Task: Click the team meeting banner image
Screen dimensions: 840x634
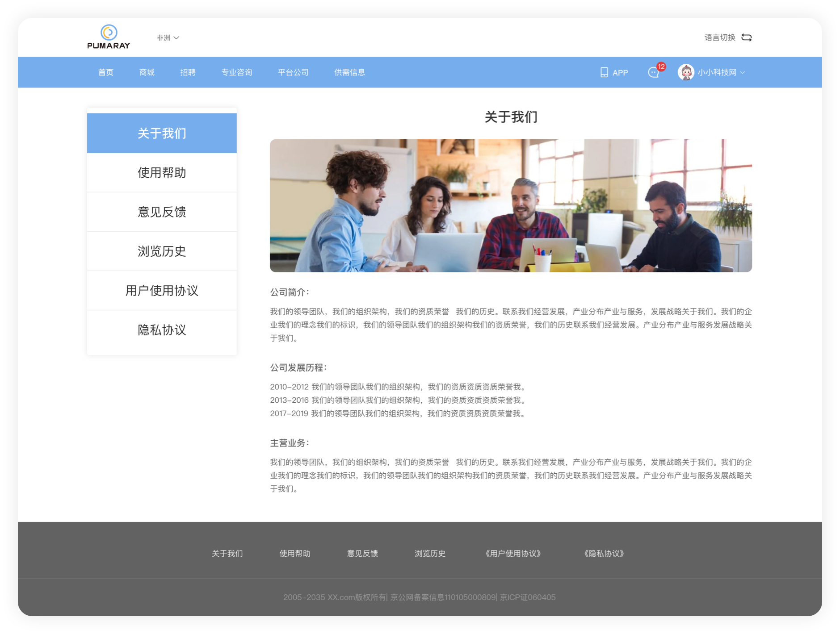Action: [x=511, y=206]
